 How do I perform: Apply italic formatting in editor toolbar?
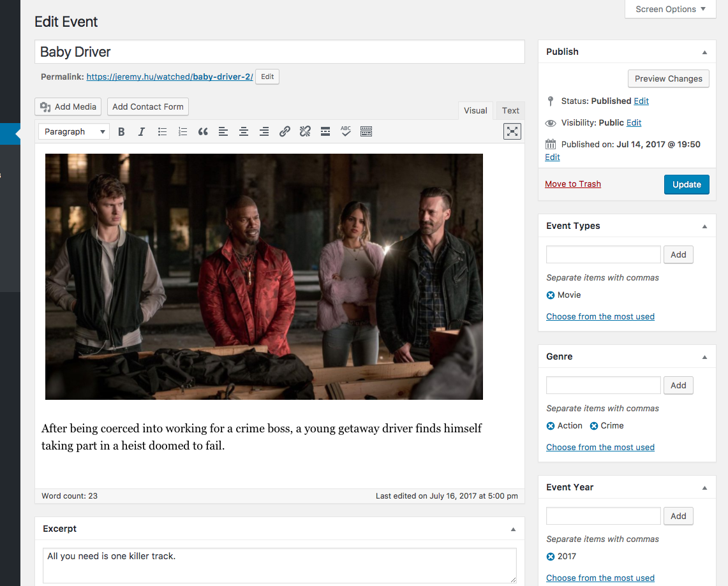pos(142,132)
